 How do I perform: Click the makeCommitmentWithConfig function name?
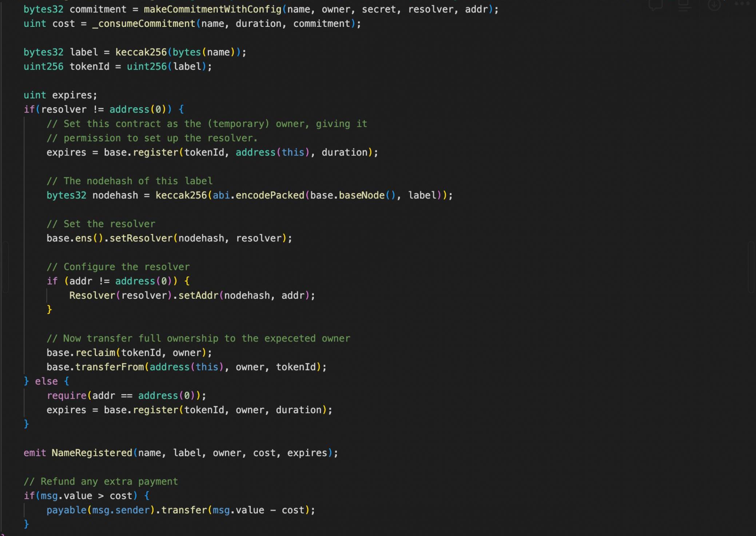click(212, 9)
